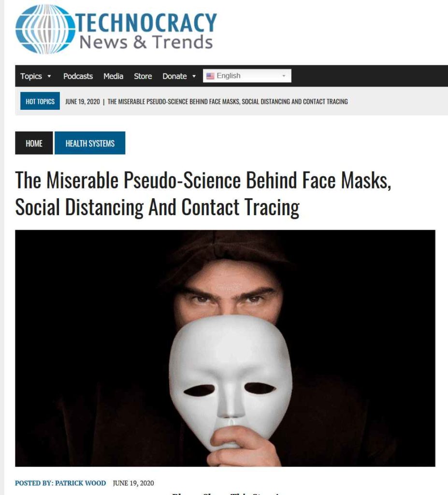This screenshot has width=448, height=495.
Task: Click the Donate menu label
Action: tap(174, 76)
